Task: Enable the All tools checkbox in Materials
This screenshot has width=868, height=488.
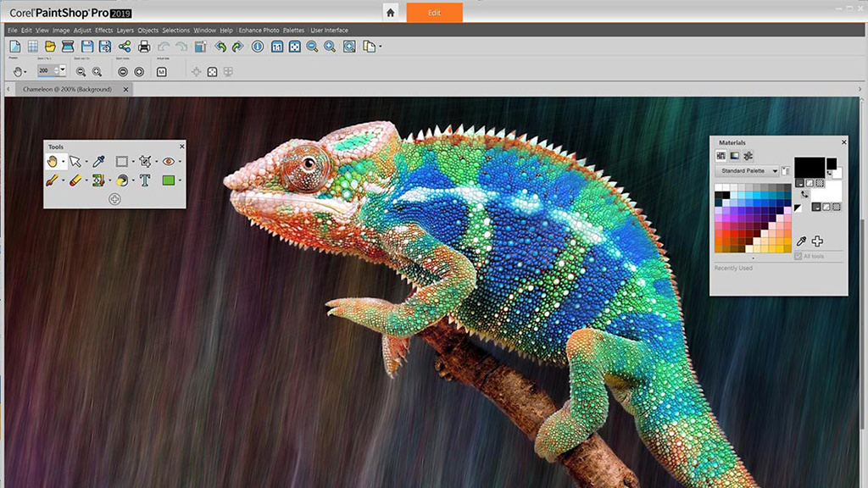Action: click(798, 256)
